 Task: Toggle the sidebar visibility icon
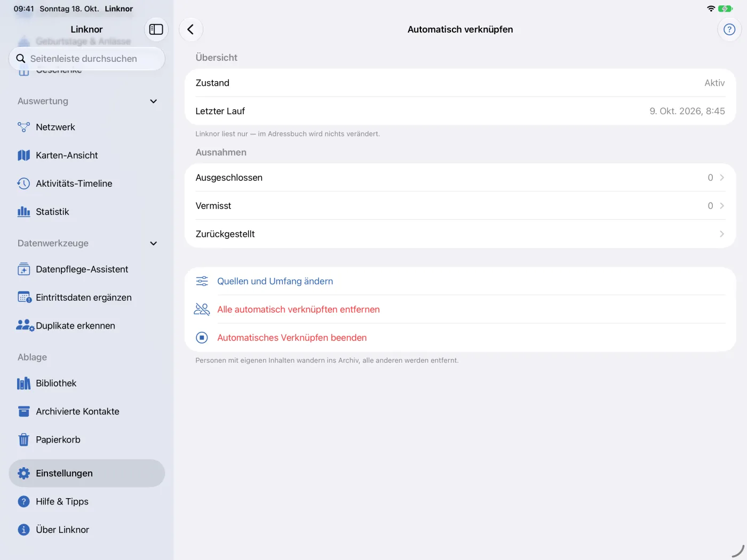156,29
